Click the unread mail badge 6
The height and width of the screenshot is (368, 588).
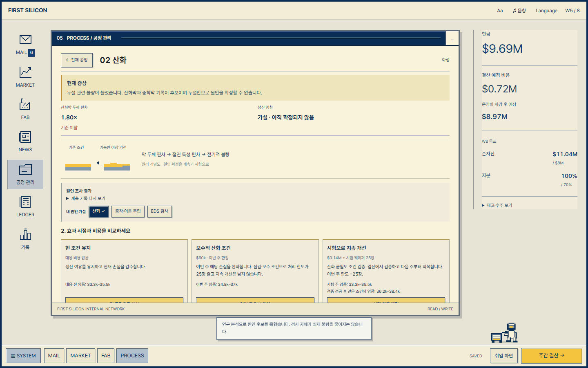click(31, 52)
